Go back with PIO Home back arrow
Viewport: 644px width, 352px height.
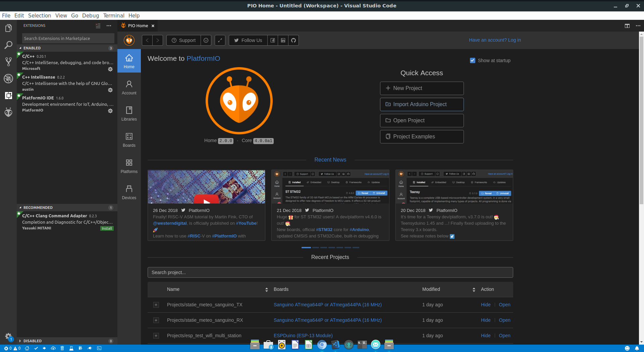point(147,40)
